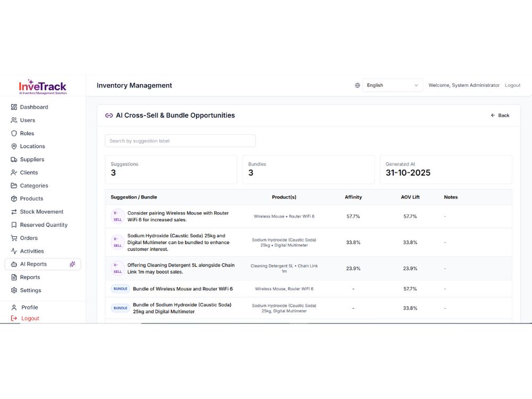Go to Users menu item
The image size is (532, 399).
(x=28, y=120)
